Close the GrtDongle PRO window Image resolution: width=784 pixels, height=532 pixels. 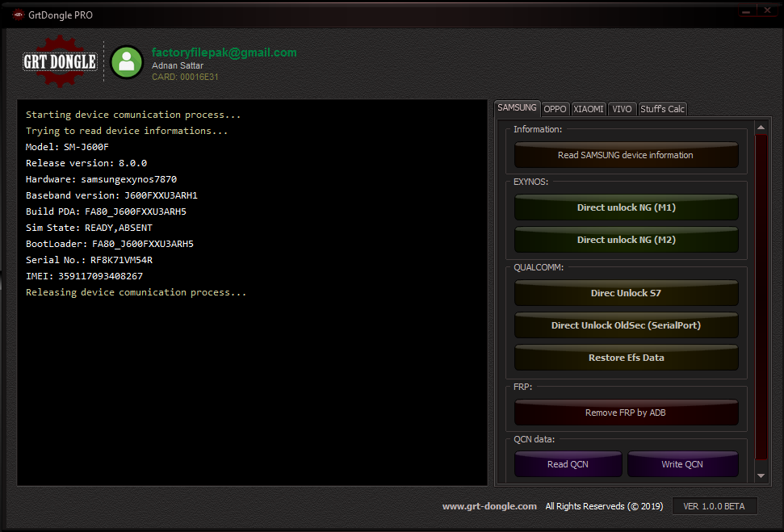point(767,10)
